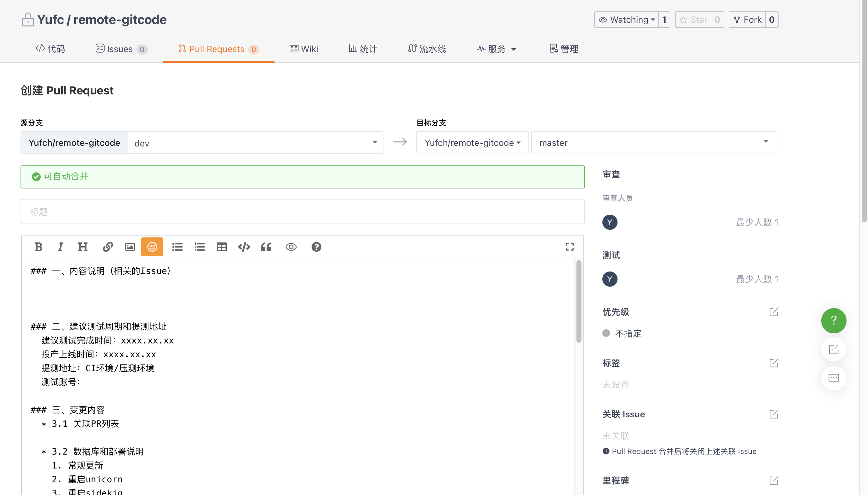Open the 流水线 pipeline tab

[427, 49]
